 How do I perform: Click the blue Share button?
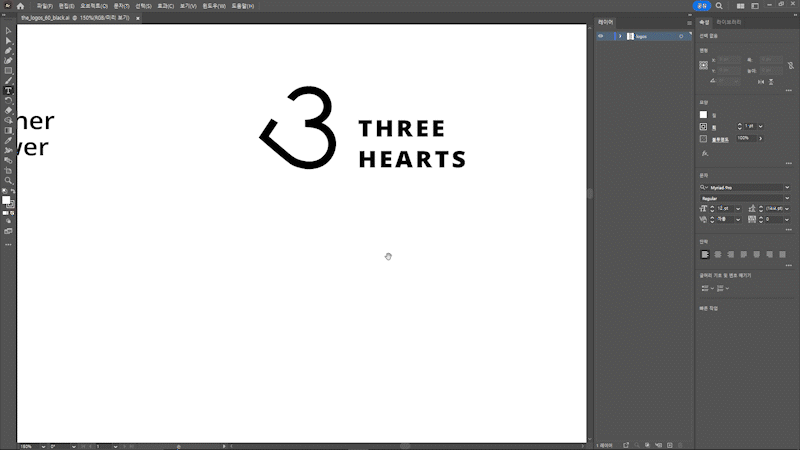point(702,6)
